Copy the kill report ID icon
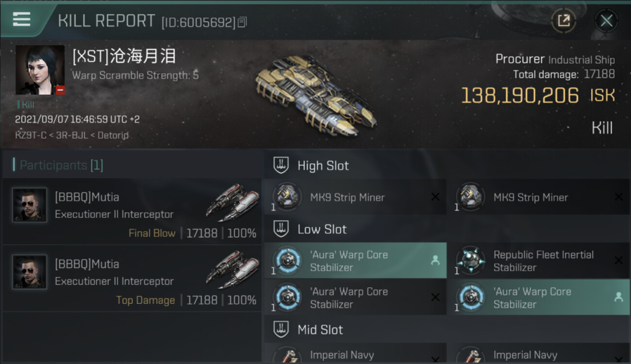Viewport: 631px width, 364px height. pos(242,22)
